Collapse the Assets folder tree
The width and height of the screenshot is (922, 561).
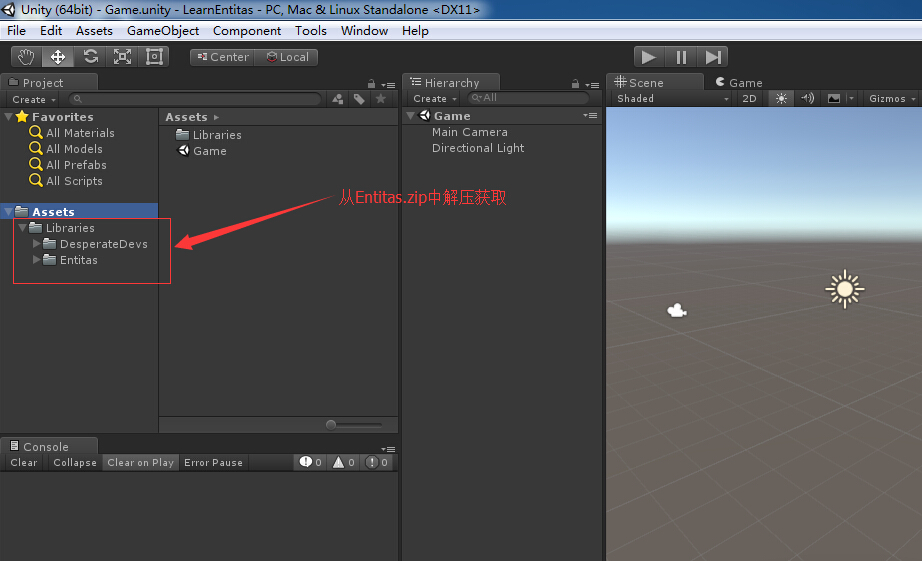(8, 211)
